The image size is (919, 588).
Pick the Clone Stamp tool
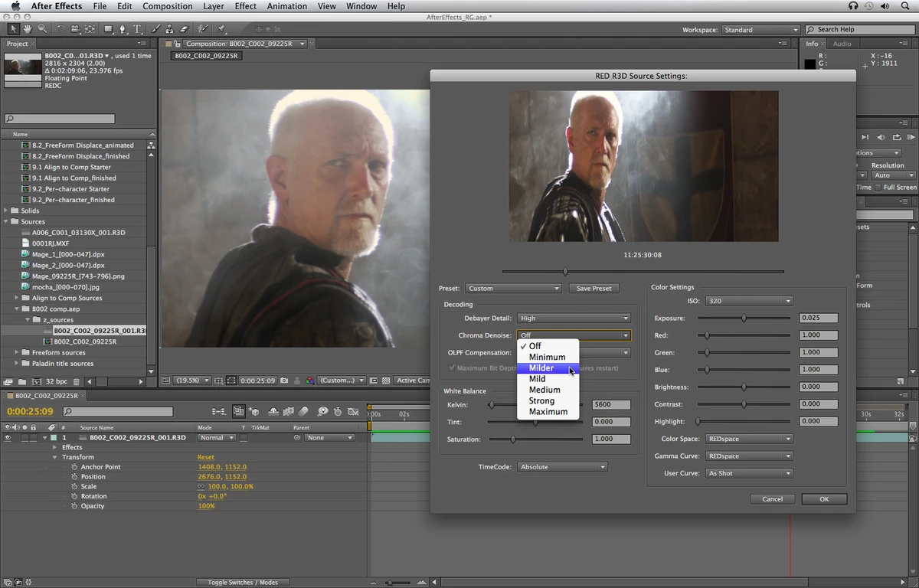[x=169, y=29]
